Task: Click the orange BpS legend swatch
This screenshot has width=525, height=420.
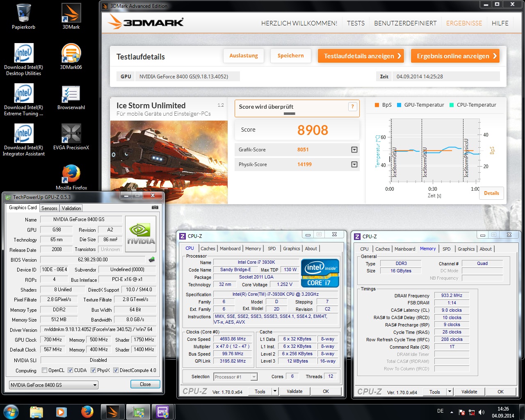Action: (377, 105)
